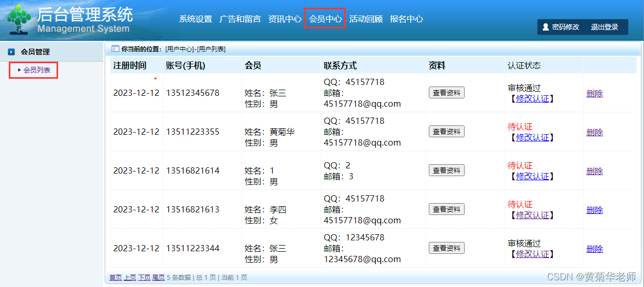View profile of account 13511223344
This screenshot has height=287, width=644.
pos(446,248)
